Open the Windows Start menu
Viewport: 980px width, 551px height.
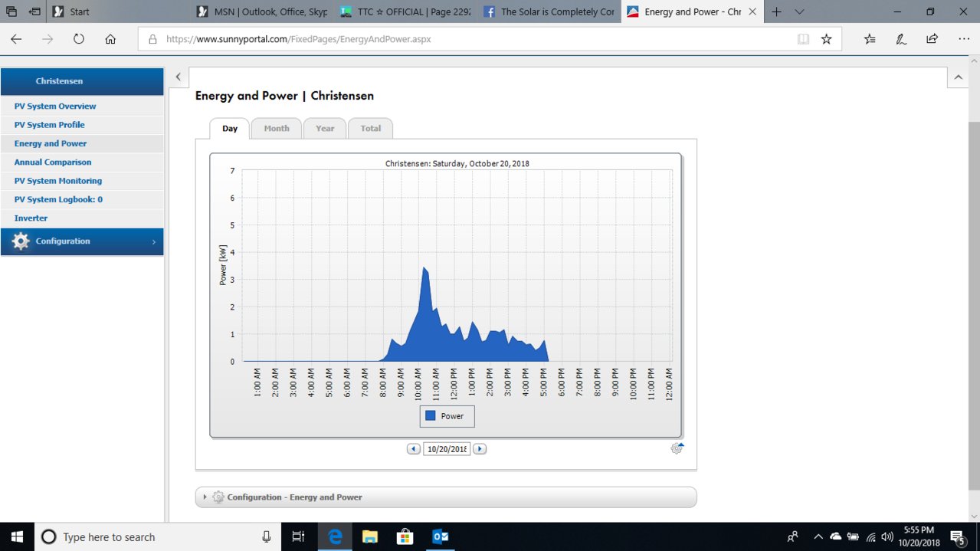click(17, 536)
